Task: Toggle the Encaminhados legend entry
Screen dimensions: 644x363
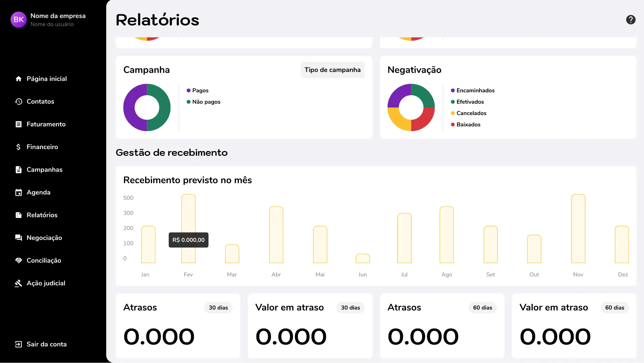Action: coord(475,90)
